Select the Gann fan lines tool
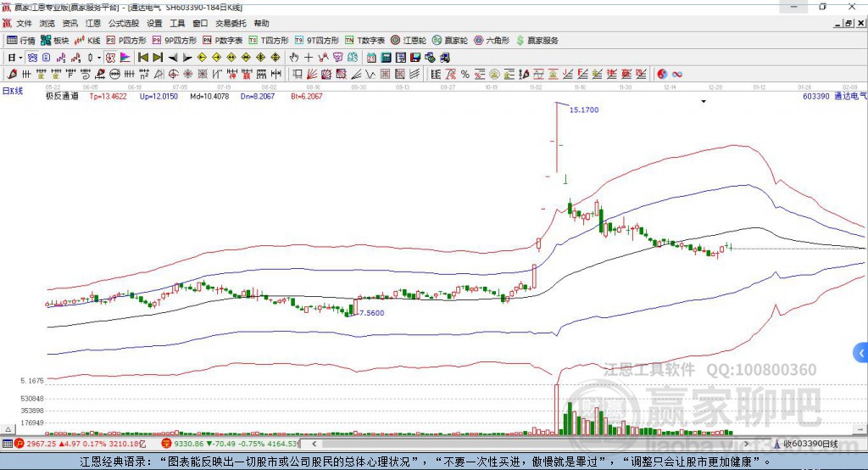 312,75
